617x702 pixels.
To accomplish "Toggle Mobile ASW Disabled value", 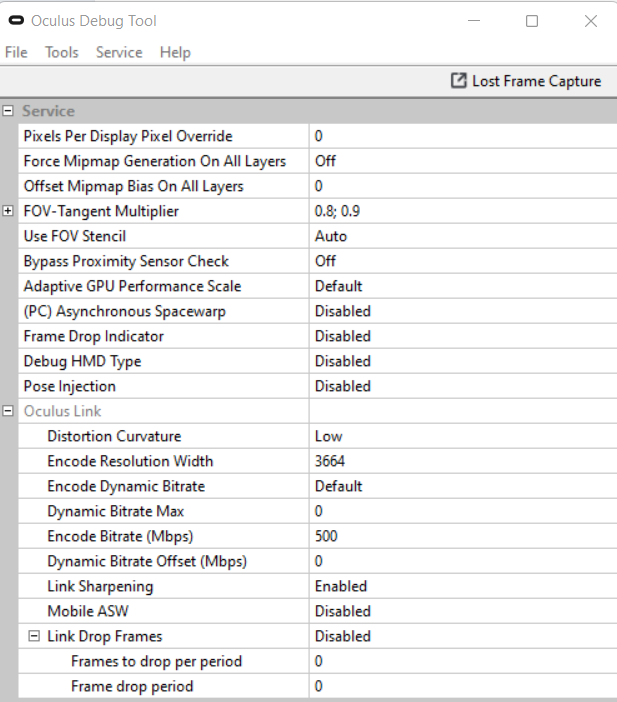I will pyautogui.click(x=463, y=611).
